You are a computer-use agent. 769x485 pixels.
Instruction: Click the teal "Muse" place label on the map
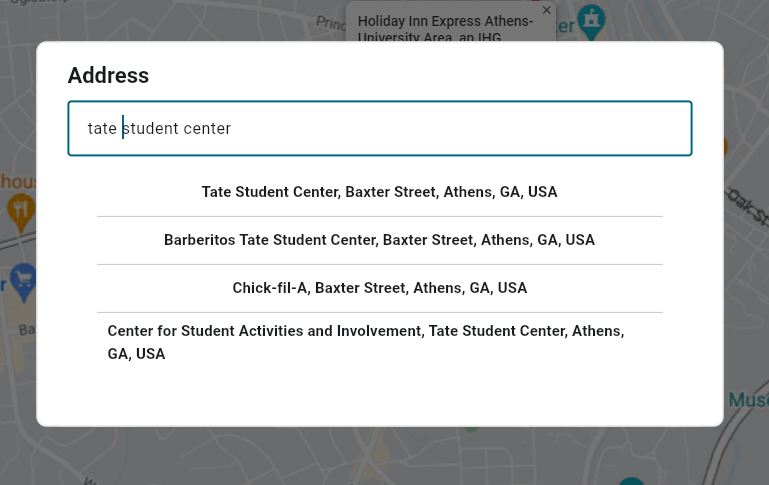pos(748,400)
